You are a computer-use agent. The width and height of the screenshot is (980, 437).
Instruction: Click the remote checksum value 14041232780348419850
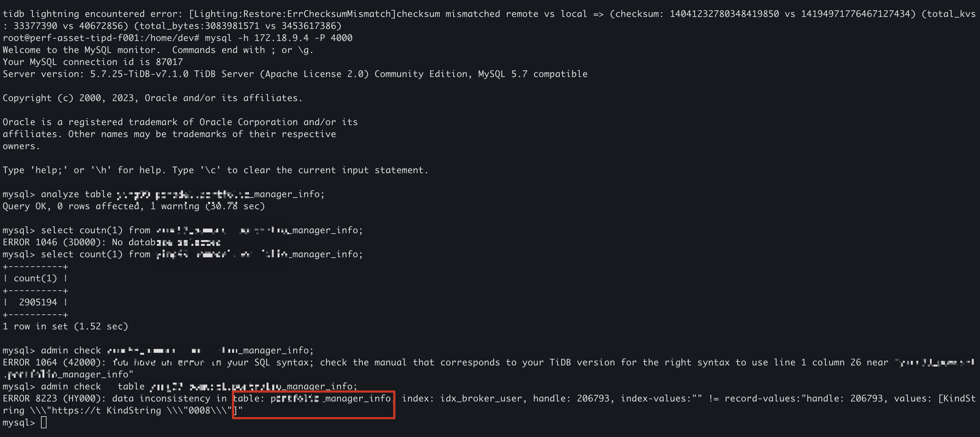[724, 14]
